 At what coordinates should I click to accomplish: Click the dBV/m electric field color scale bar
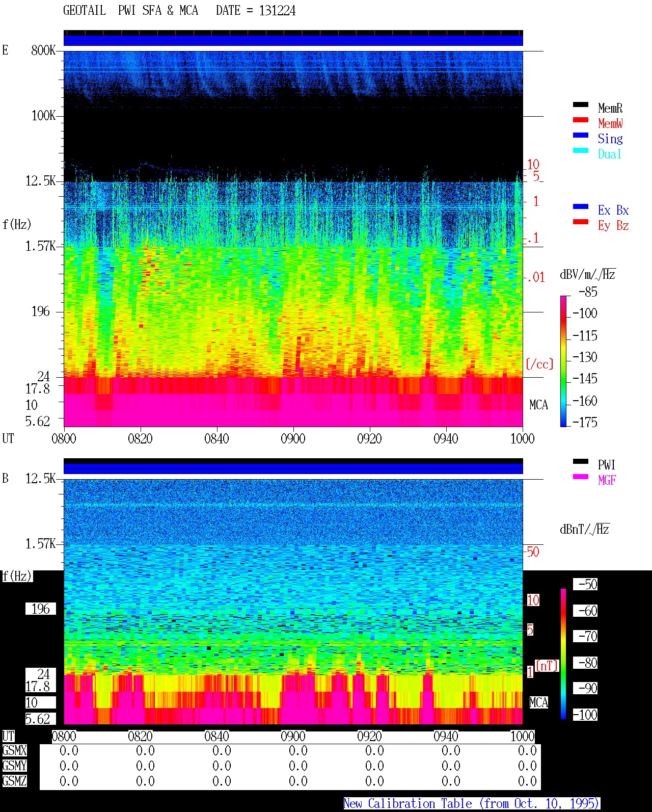[563, 361]
